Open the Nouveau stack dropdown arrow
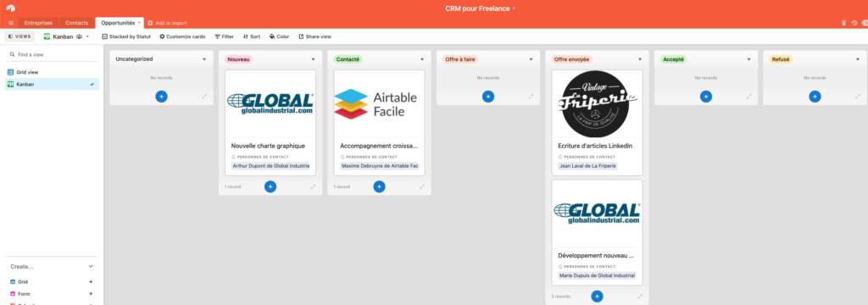 click(x=313, y=59)
